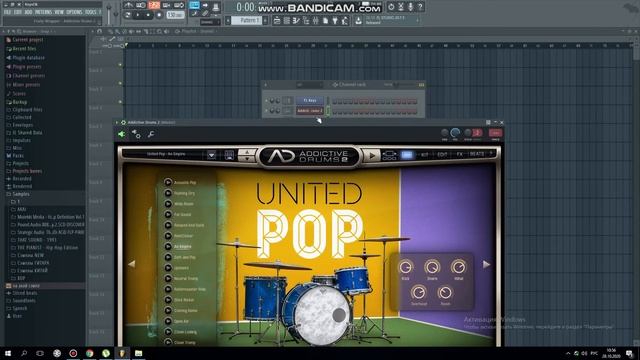Switch to the FX tab
640x360 pixels.
click(x=460, y=155)
